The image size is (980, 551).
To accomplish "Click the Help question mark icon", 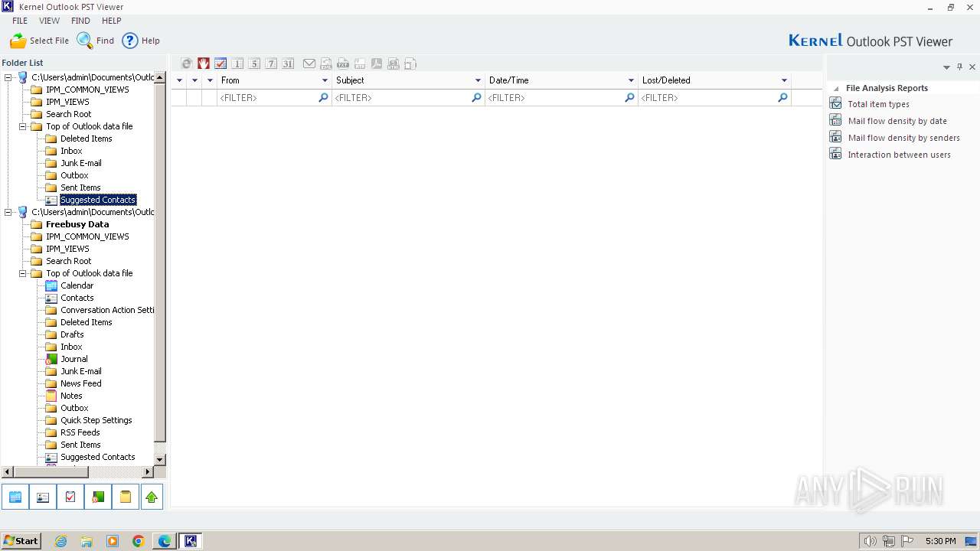I will tap(130, 41).
